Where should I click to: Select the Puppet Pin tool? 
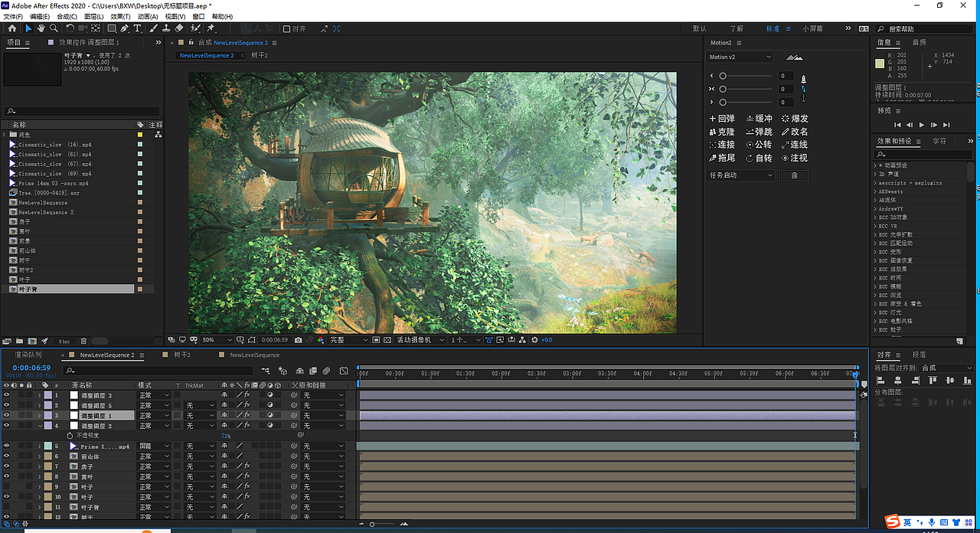pos(211,28)
